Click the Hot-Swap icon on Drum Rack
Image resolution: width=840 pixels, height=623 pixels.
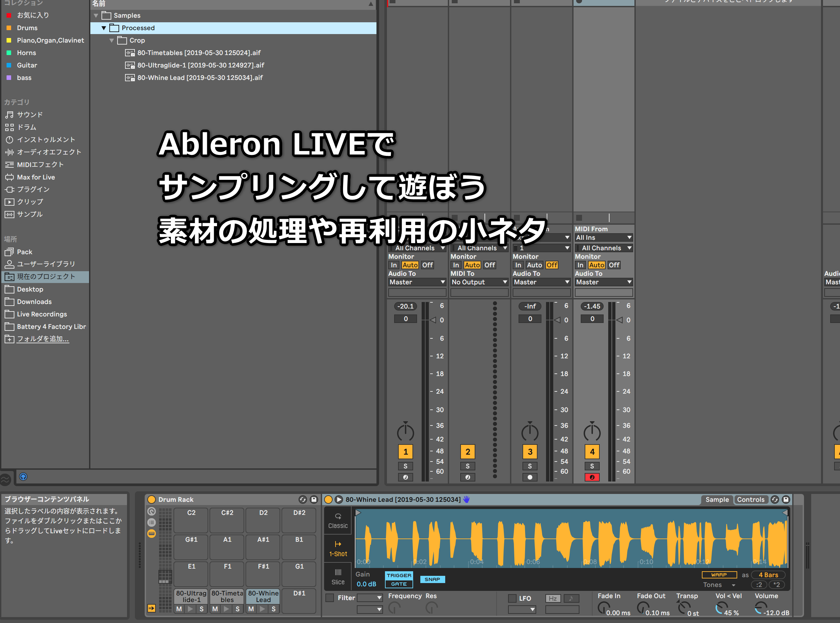(x=302, y=499)
